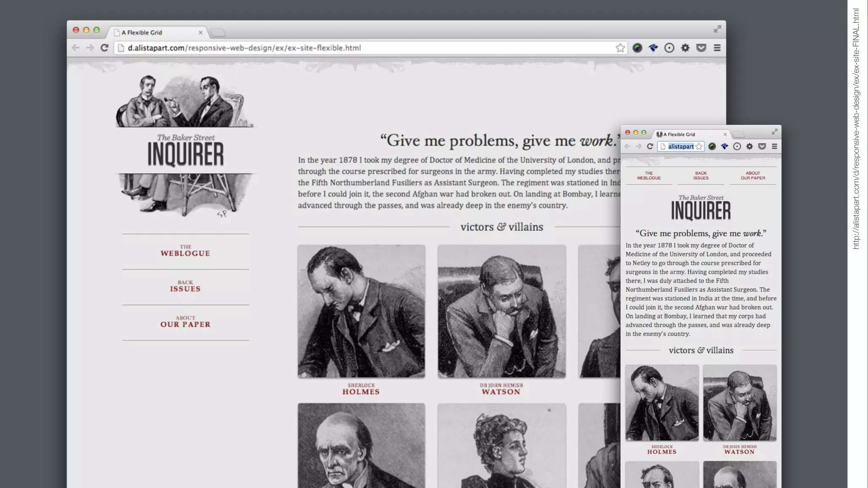Bookmark the page with the star in the small window
868x488 pixels.
[x=699, y=147]
